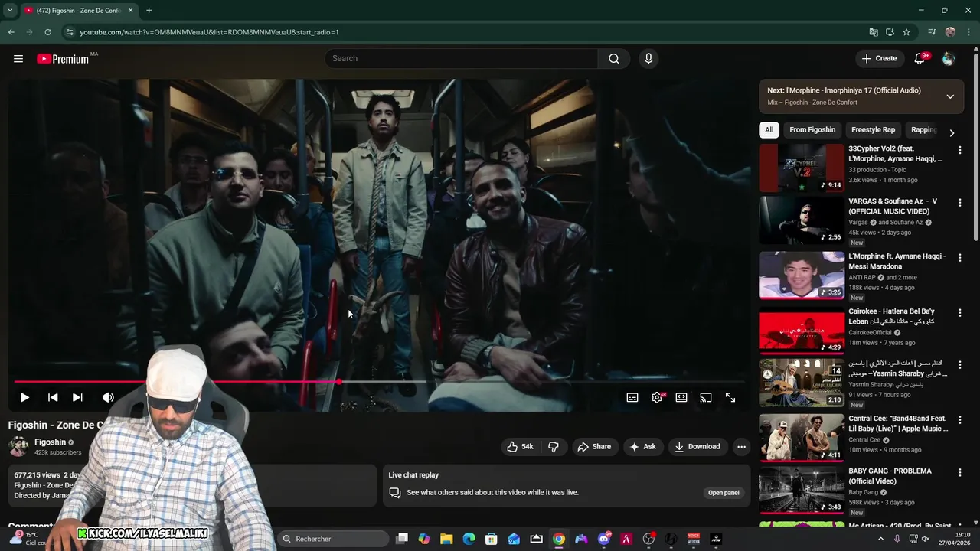The image size is (980, 551).
Task: Open options for Cairokee Hatlena video
Action: coord(959,313)
